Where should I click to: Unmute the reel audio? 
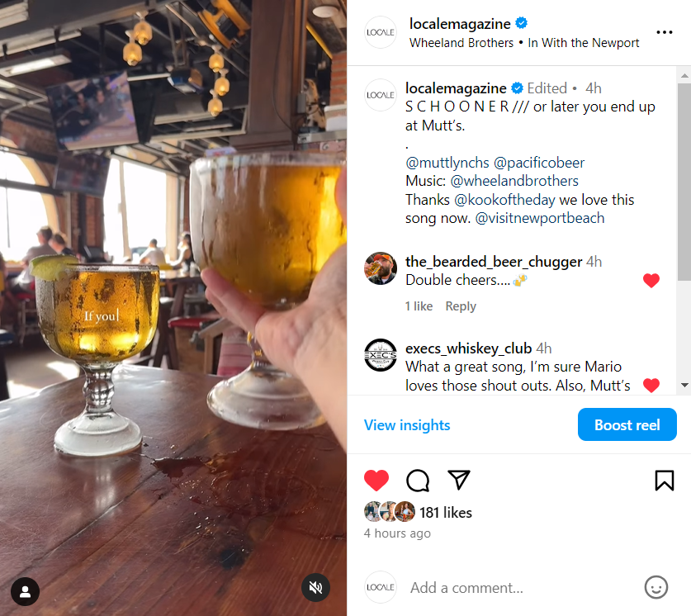[315, 587]
